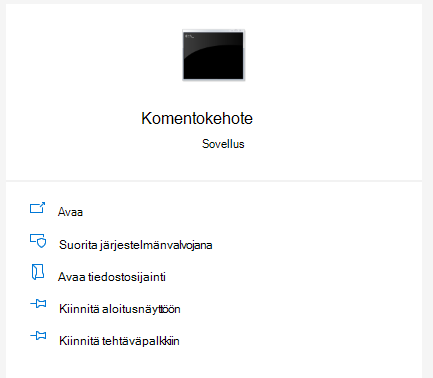Click the open-window icon beside Avaa
Screen dimensions: 433x378
click(38, 208)
